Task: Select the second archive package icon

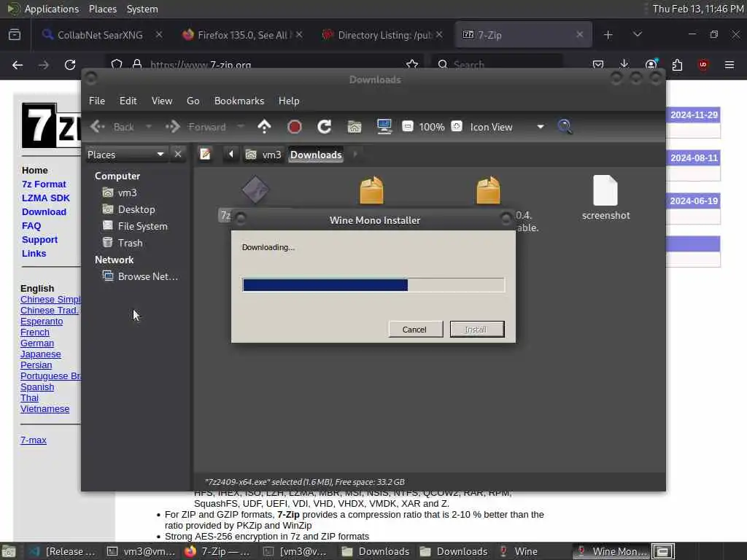Action: tap(488, 190)
